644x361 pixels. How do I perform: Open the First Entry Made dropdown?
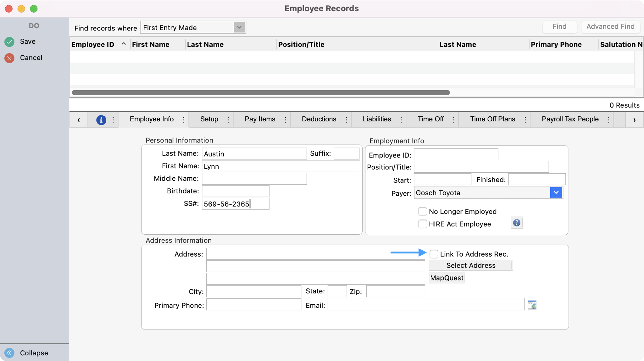click(239, 27)
